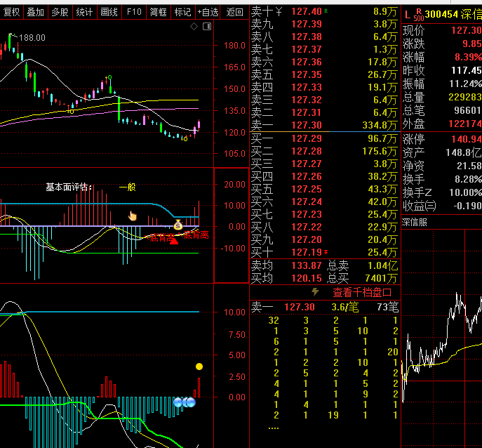Click the 复权 toolbar button

pos(11,12)
